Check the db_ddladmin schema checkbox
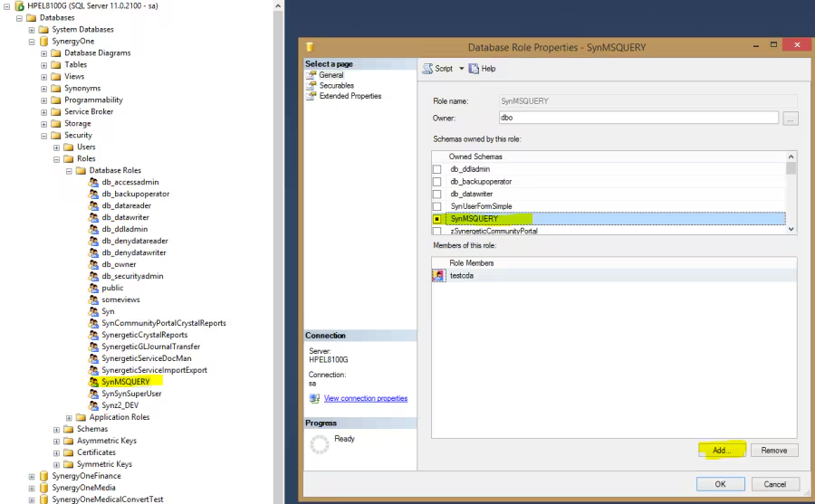This screenshot has width=815, height=504. [x=437, y=169]
